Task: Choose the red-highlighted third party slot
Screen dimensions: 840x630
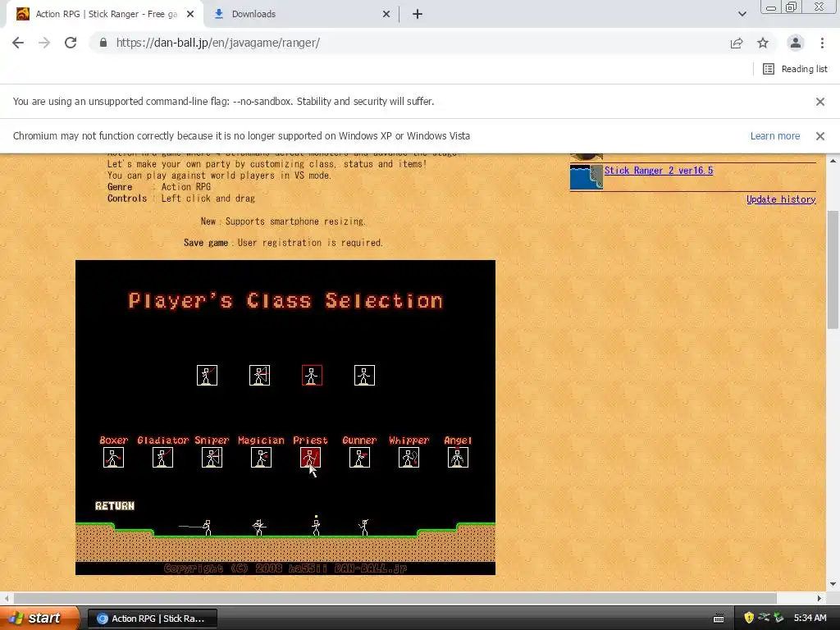Action: click(x=313, y=376)
